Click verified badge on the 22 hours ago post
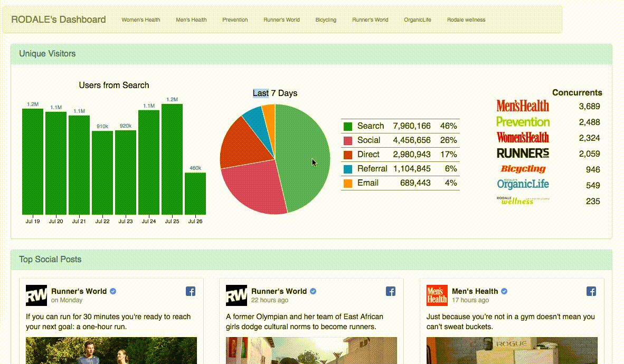 coord(313,291)
